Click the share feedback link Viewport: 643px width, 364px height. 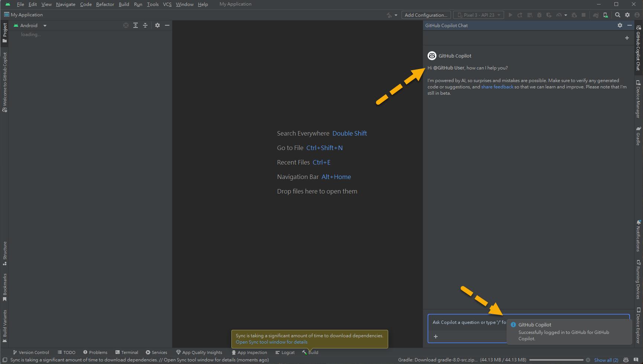pyautogui.click(x=497, y=87)
